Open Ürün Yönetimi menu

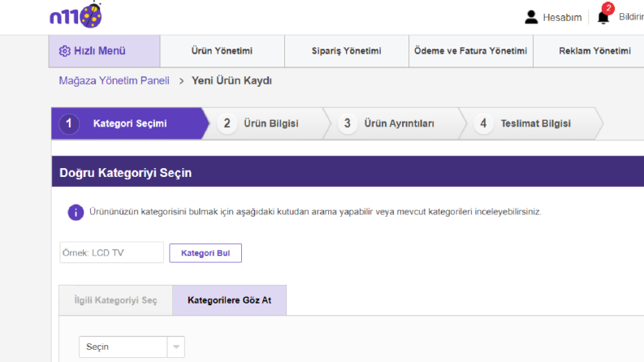222,51
